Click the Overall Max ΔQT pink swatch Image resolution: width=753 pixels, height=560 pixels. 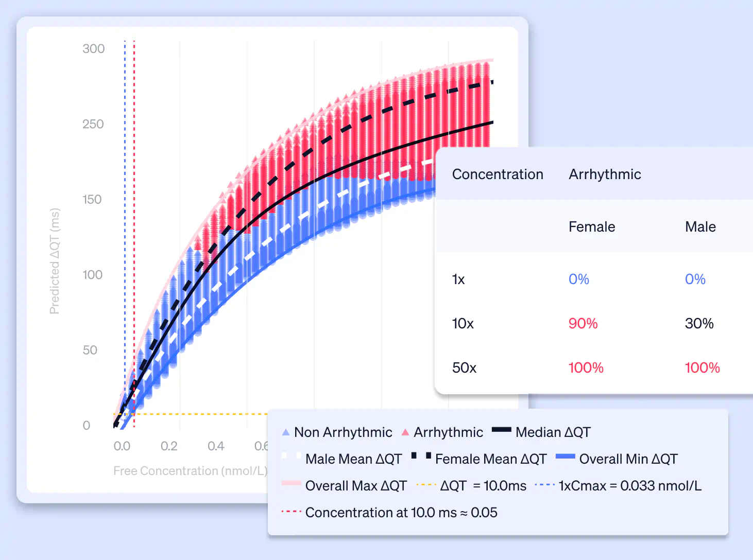[291, 483]
